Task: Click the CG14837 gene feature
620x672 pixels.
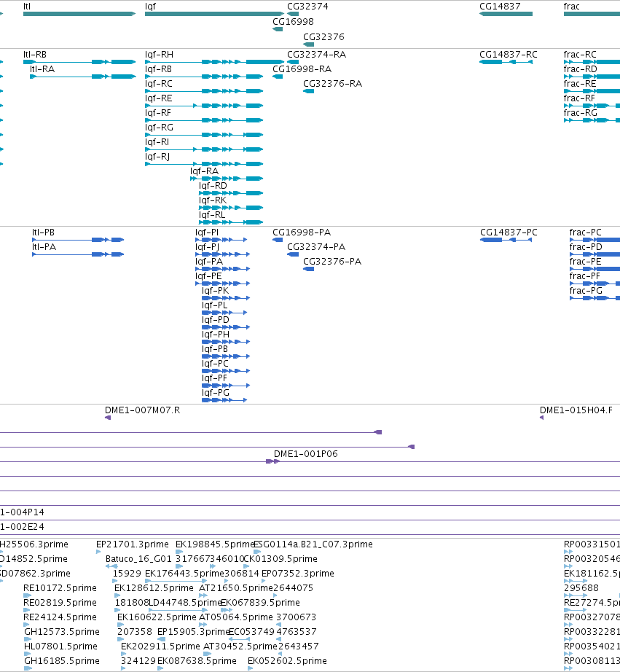Action: (506, 14)
